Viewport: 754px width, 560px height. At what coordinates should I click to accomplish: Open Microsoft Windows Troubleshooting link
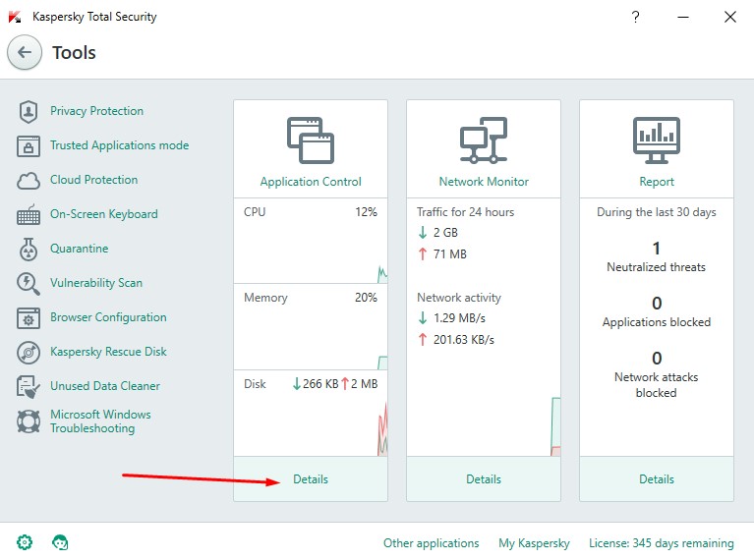(100, 421)
